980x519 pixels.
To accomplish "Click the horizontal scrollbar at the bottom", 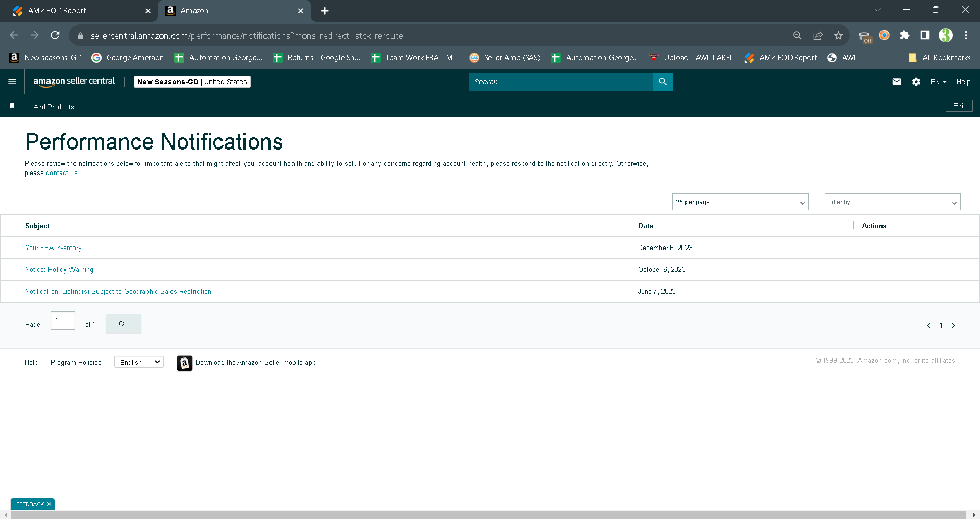I will [x=488, y=515].
